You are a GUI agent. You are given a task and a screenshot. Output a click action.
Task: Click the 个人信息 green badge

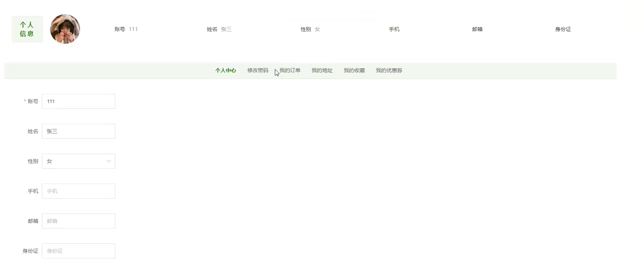click(x=27, y=29)
